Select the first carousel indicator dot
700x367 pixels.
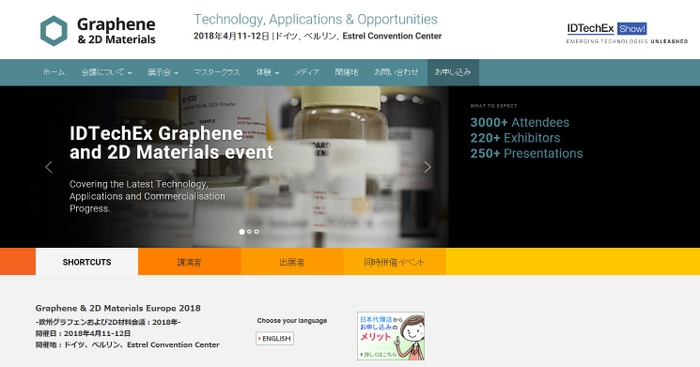click(x=242, y=232)
